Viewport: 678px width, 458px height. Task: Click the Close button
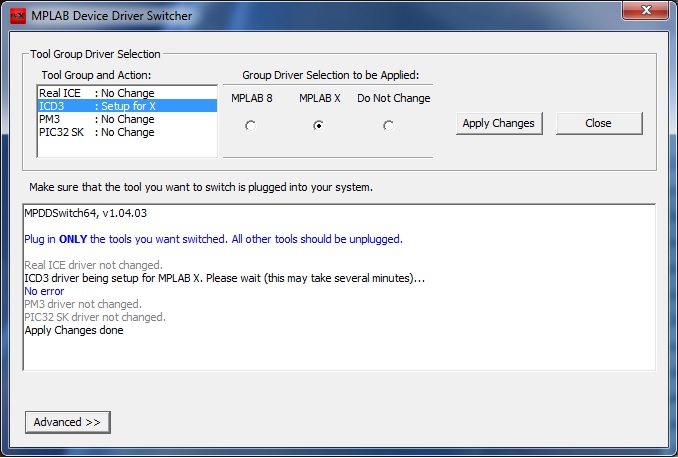599,123
